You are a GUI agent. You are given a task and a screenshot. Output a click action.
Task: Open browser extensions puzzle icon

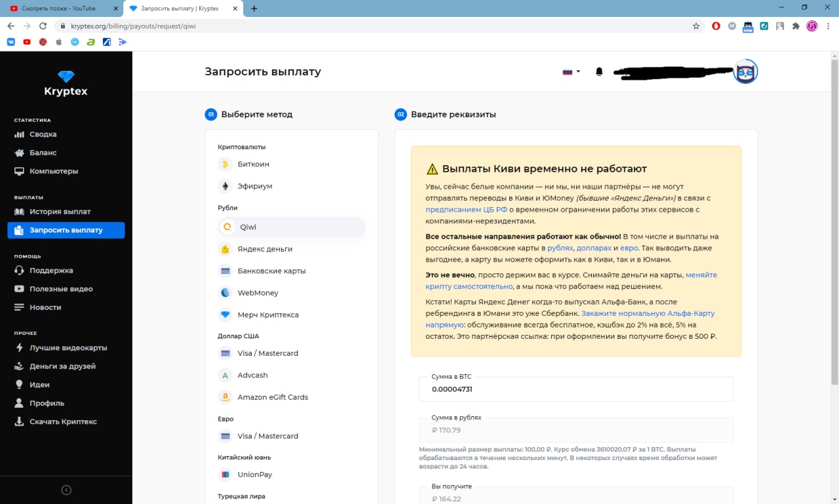(796, 26)
